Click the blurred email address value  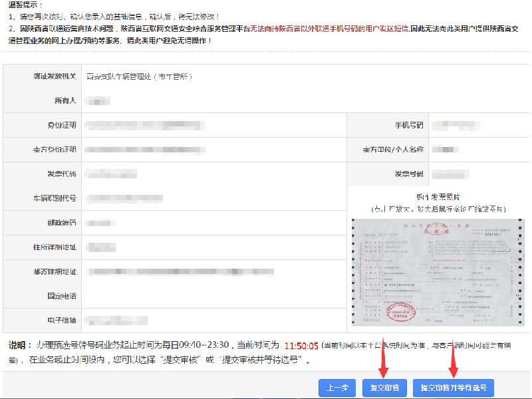pos(116,321)
